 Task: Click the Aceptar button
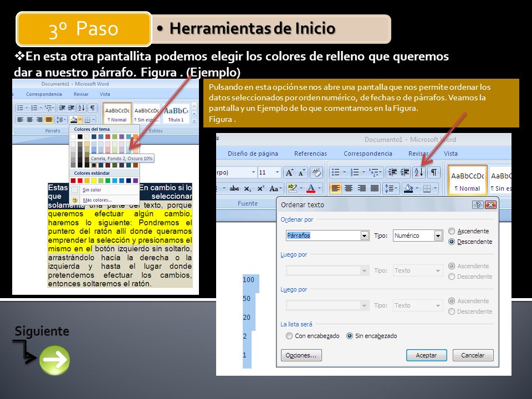click(427, 355)
